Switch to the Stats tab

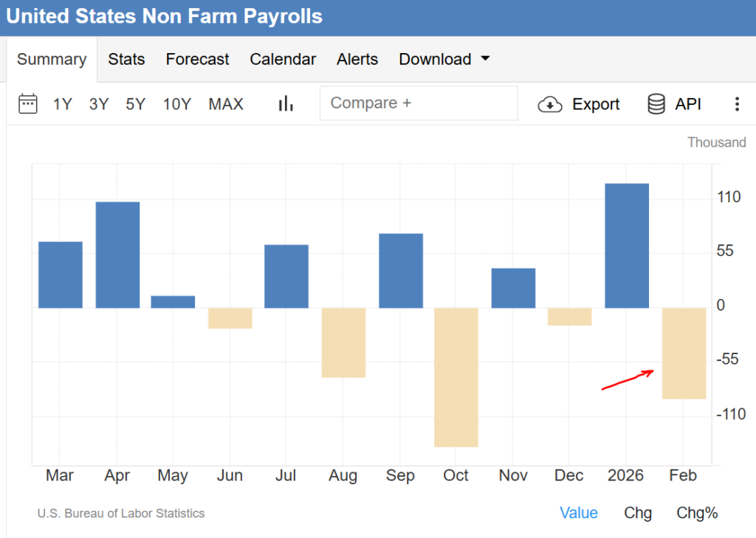[x=126, y=60]
